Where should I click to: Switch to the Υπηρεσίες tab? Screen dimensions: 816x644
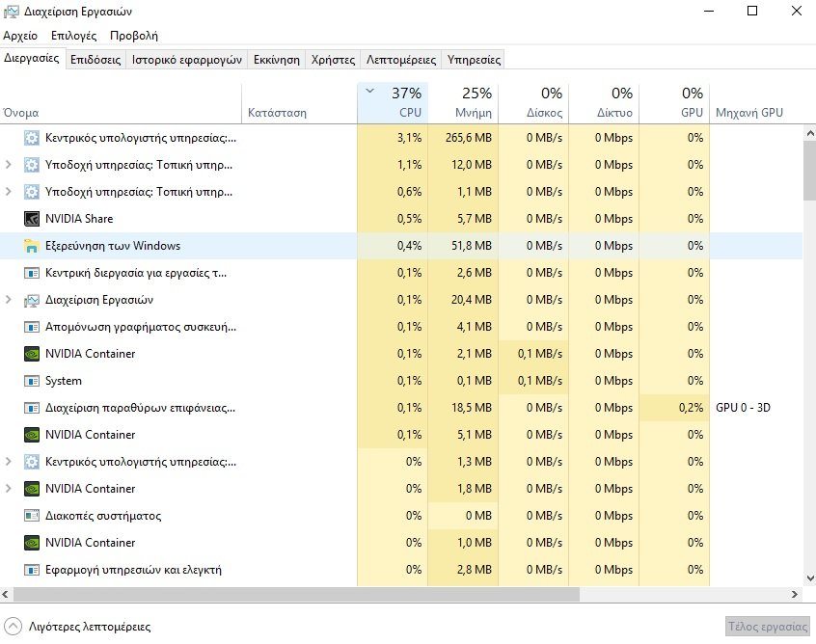point(475,60)
